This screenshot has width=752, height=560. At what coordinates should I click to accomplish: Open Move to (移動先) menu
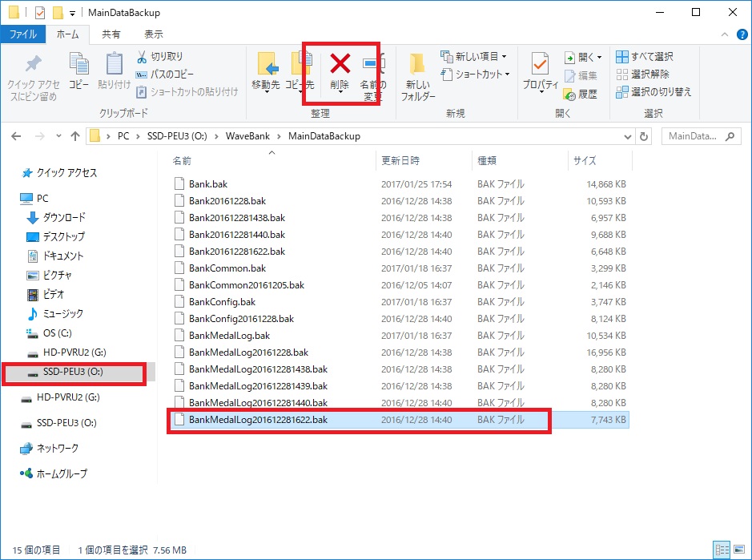266,72
